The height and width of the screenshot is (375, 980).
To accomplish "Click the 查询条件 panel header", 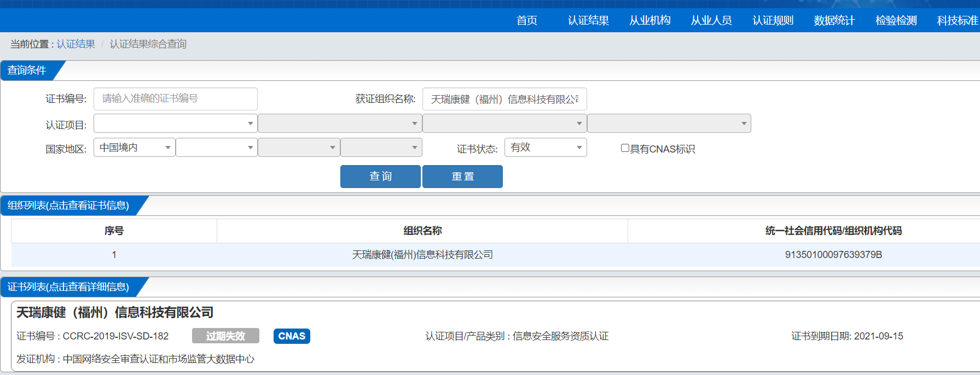I will click(x=27, y=71).
